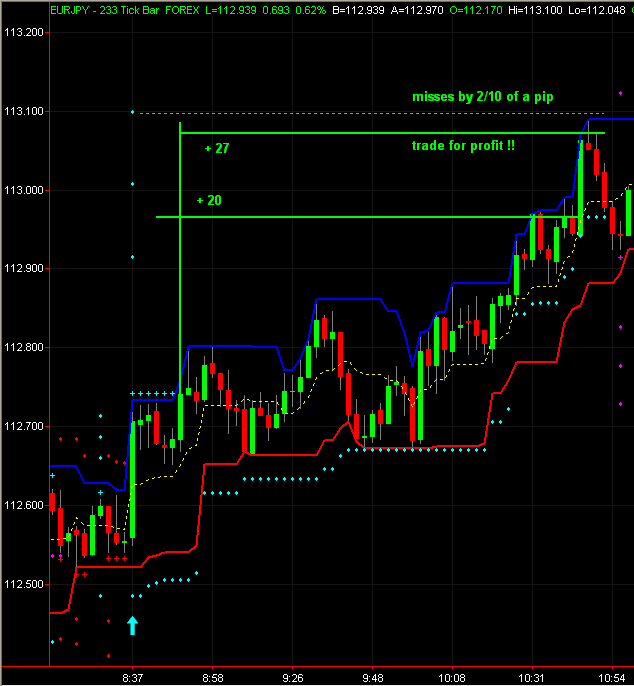Click the 113.000 price axis label

tap(24, 190)
